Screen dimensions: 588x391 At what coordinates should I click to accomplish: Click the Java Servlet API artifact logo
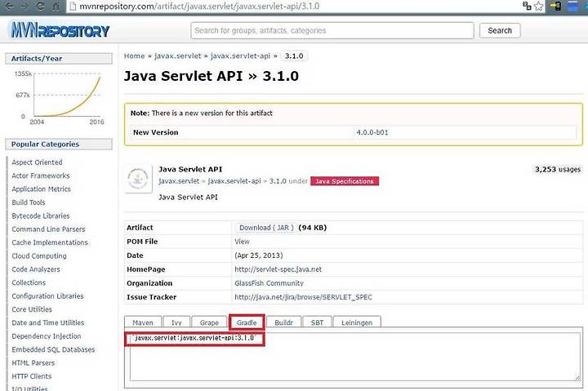138,179
